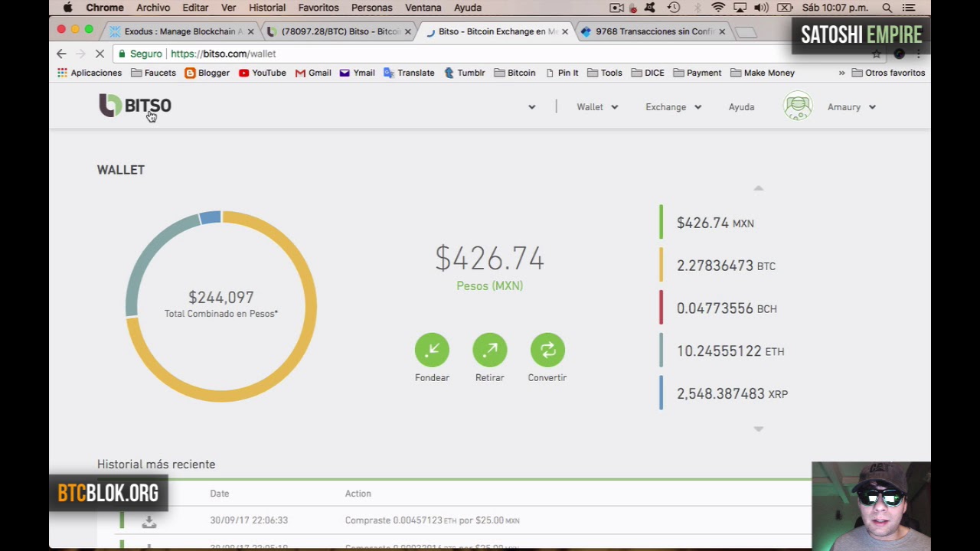Close the Bitso Bitcoin Exchange tab

(x=565, y=31)
